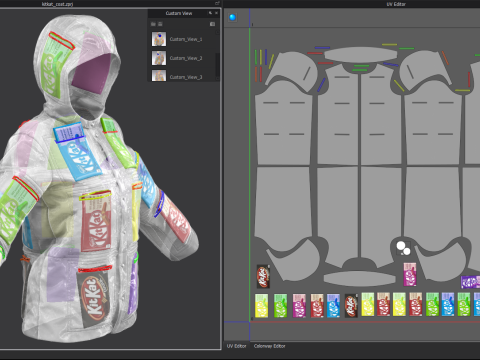This screenshot has height=360, width=480.
Task: Select the dark Kit Kat patch in bottom row
Action: 351,306
